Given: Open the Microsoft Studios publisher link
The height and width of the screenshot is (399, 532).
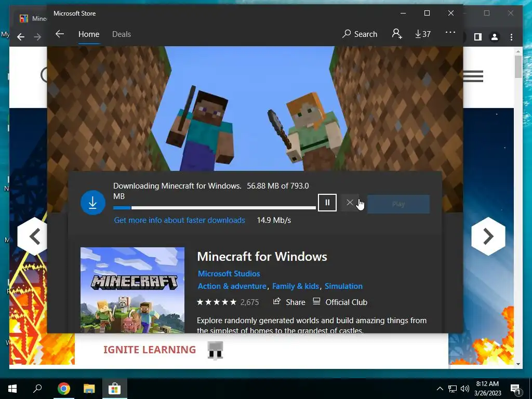Looking at the screenshot, I should (229, 273).
